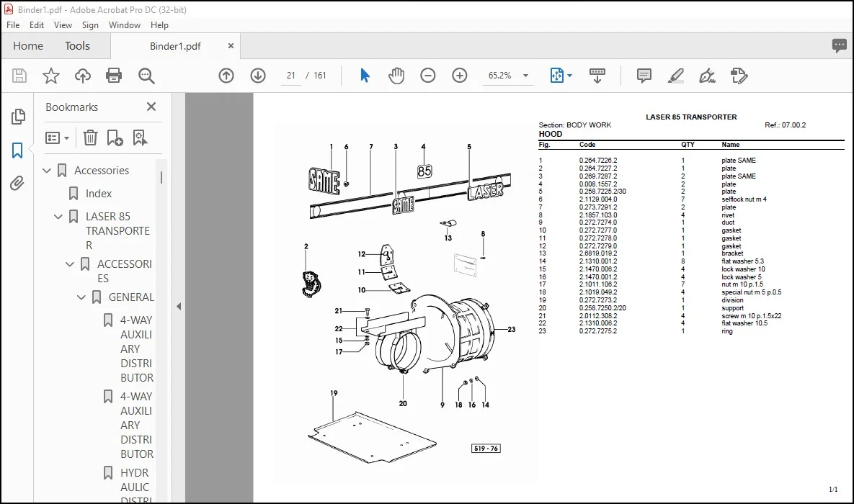Add a sticky note comment

tap(644, 76)
